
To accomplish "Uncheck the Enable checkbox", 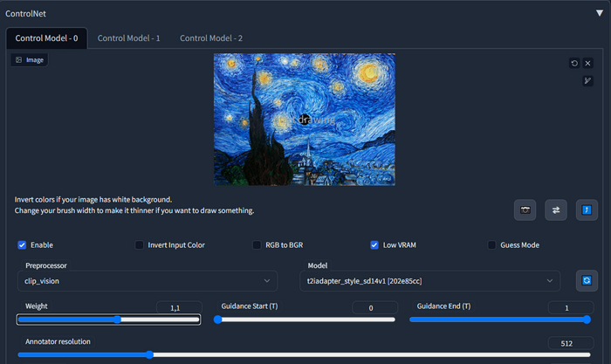I will pyautogui.click(x=23, y=245).
